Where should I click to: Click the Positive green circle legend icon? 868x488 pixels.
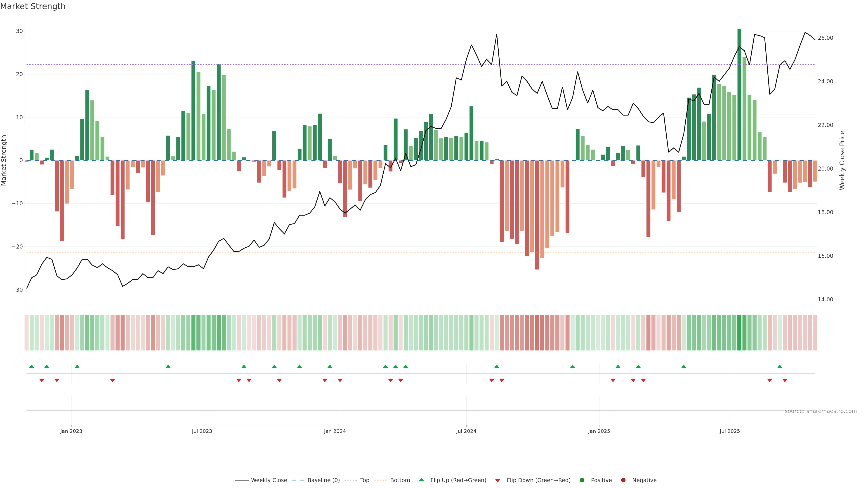click(x=582, y=480)
